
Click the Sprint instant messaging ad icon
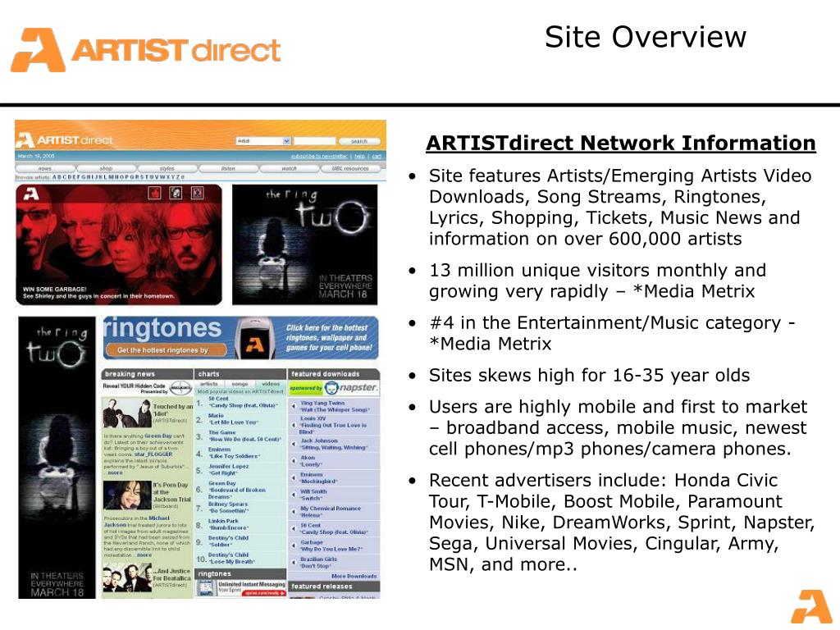pos(206,587)
